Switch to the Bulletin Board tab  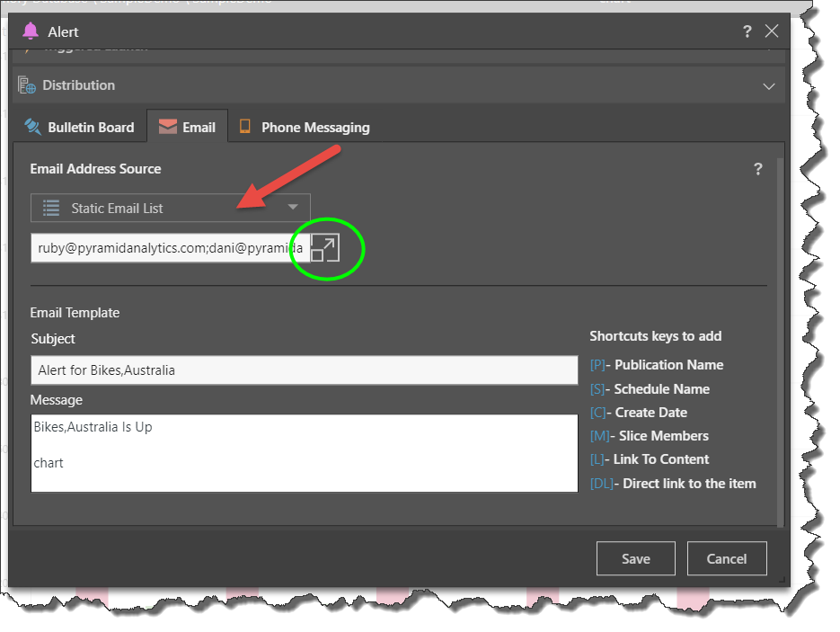(x=80, y=127)
